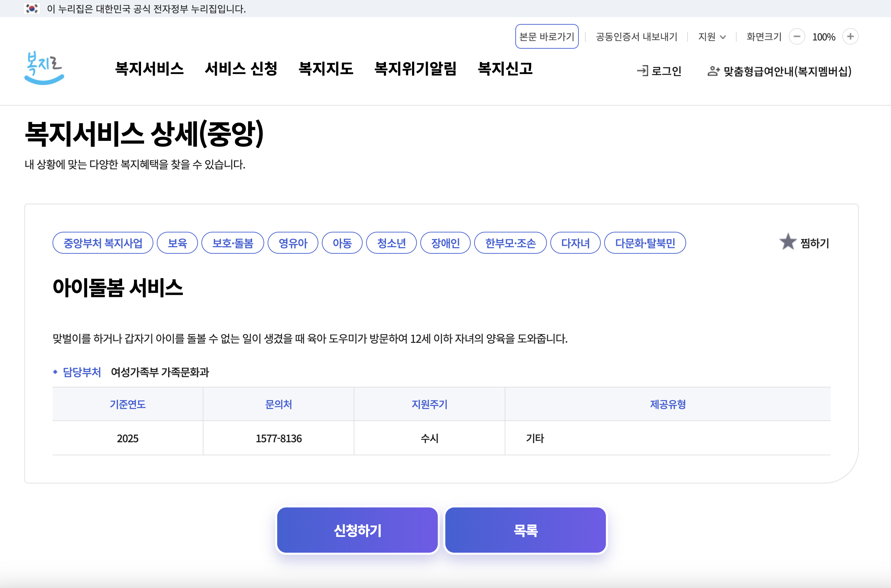Click the star 찜하기 favorite icon

click(787, 242)
